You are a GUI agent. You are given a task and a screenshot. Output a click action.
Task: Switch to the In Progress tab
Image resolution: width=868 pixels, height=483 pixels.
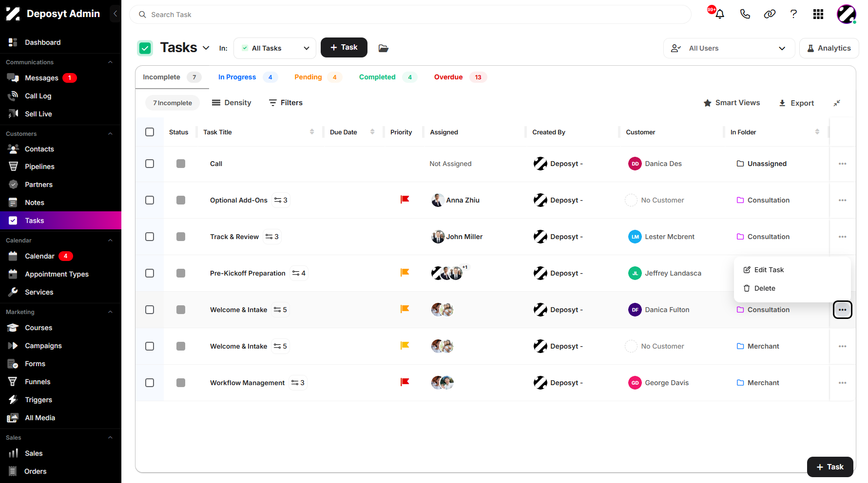[248, 77]
